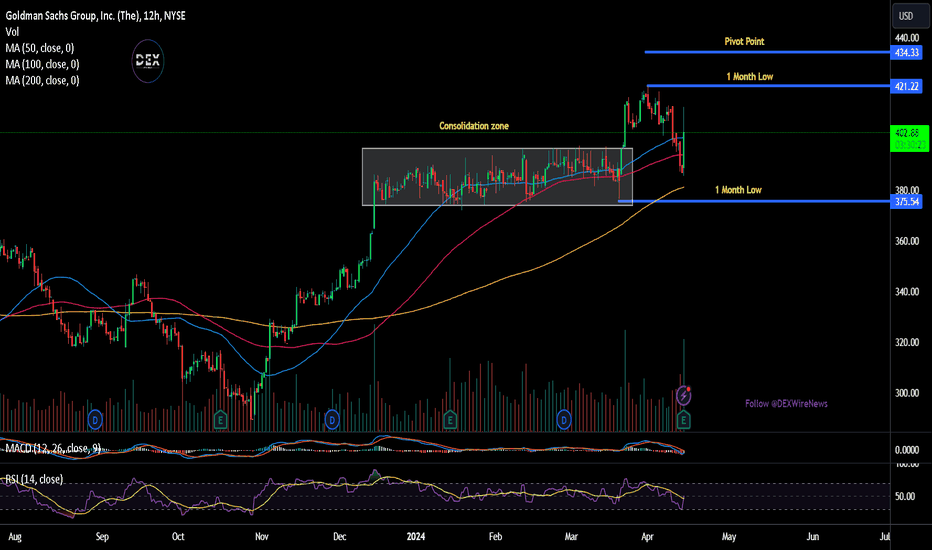932x550 pixels.
Task: Click the Feb label on the time axis
Action: [x=495, y=537]
